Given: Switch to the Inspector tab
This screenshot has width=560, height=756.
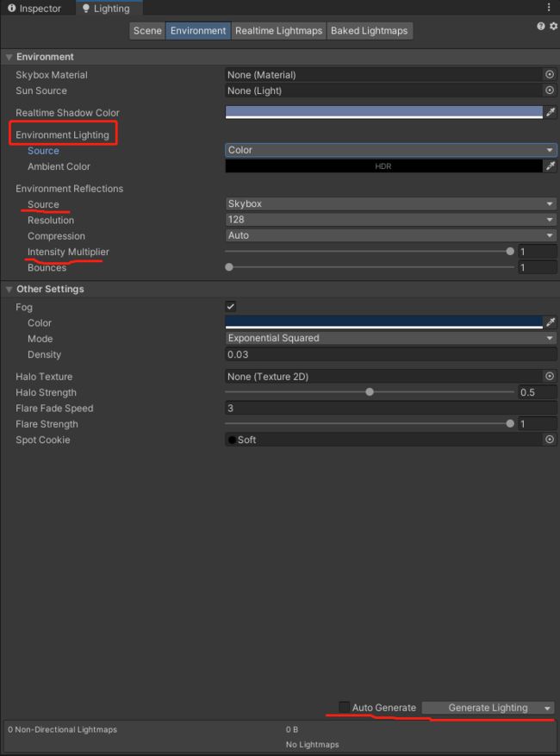Looking at the screenshot, I should pos(34,9).
